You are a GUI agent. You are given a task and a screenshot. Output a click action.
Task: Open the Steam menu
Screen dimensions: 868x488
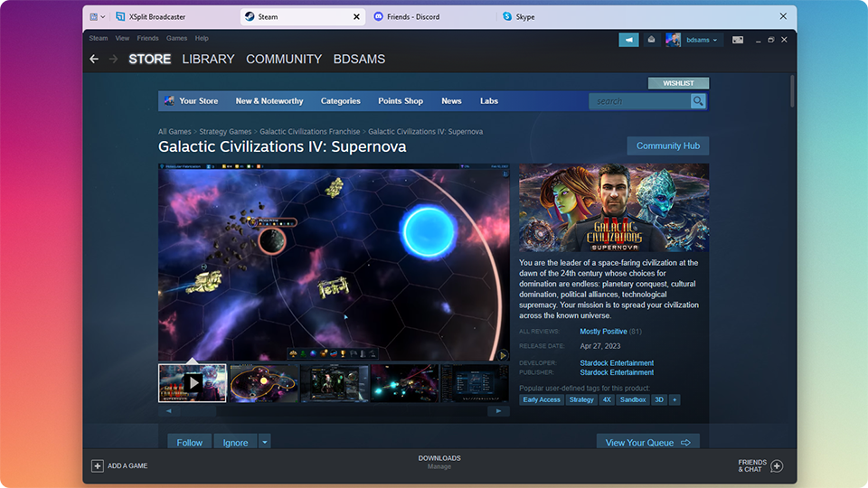pyautogui.click(x=98, y=38)
